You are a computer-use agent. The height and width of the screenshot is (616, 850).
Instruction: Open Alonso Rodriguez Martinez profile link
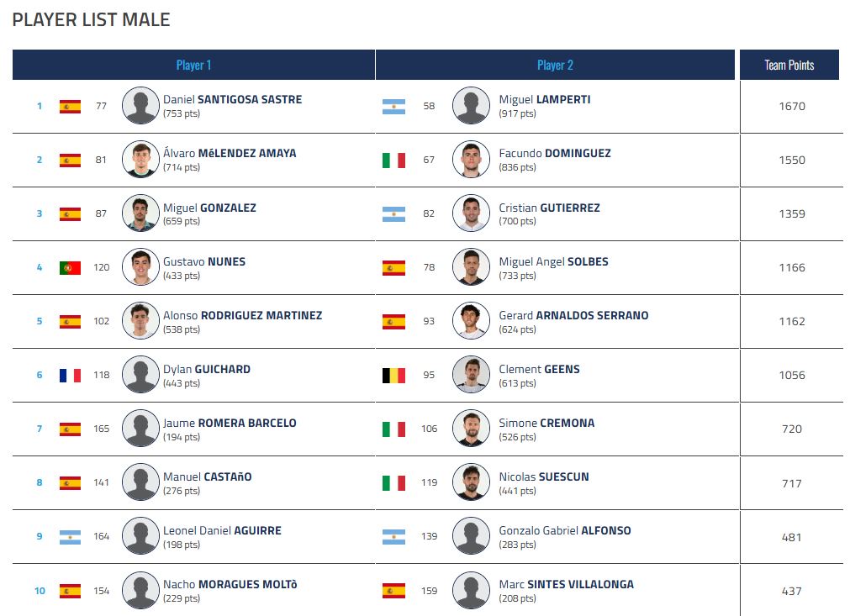(242, 315)
